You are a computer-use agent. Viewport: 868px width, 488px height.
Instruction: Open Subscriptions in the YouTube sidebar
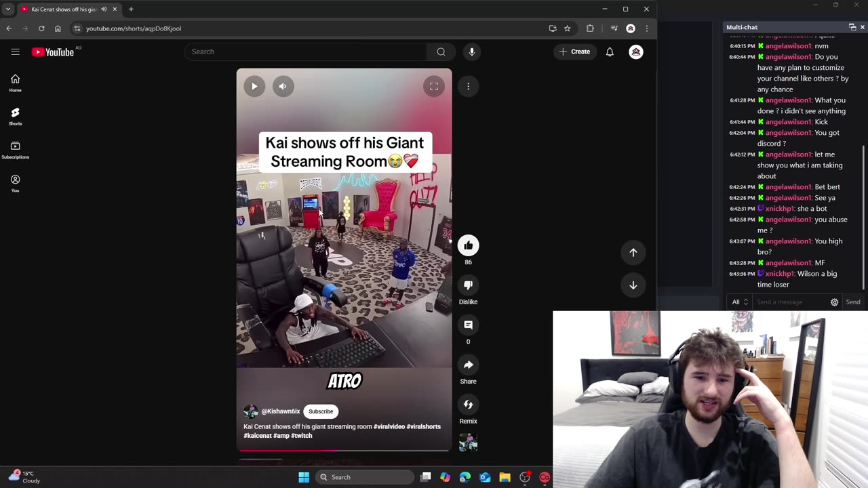(x=15, y=150)
